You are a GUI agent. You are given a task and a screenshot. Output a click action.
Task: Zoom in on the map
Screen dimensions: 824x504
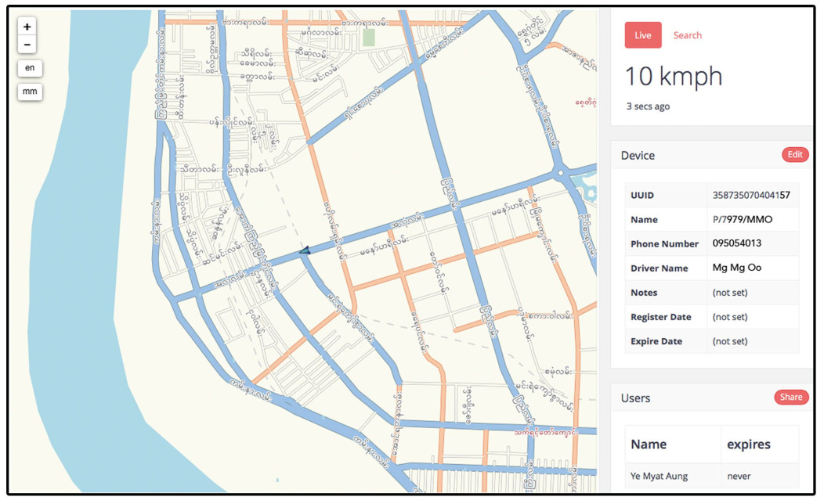[x=27, y=26]
